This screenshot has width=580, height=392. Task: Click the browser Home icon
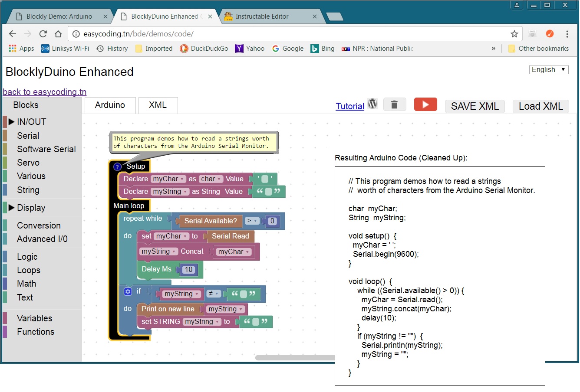[x=58, y=33]
